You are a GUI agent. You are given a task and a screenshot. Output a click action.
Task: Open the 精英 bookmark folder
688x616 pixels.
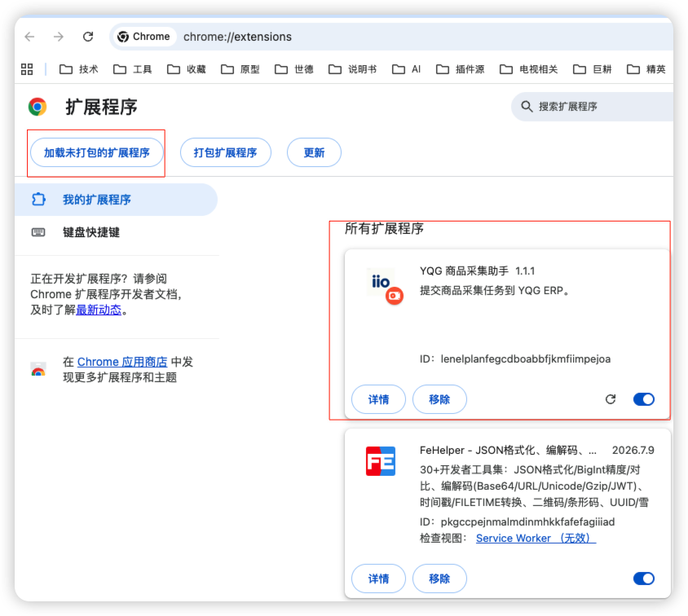pos(646,69)
